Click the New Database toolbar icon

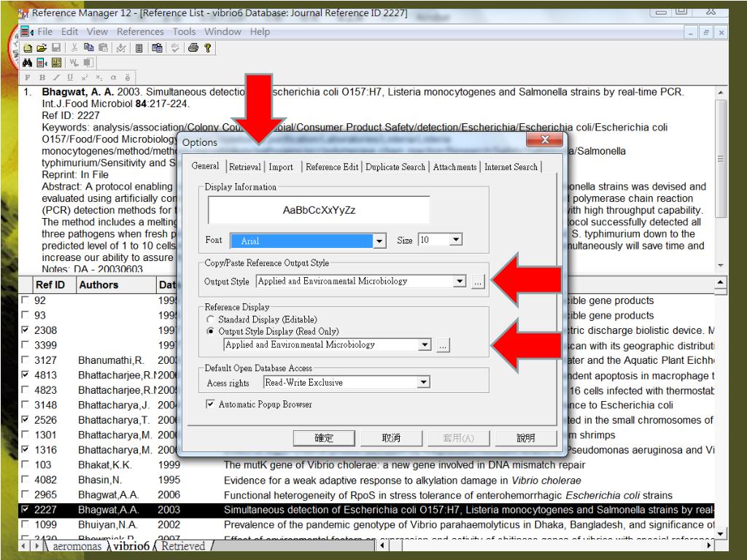[28, 47]
